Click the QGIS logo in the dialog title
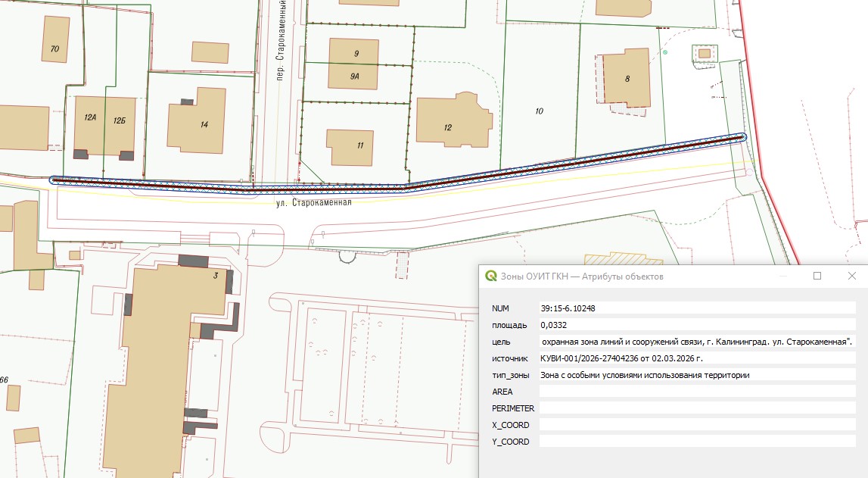 pyautogui.click(x=490, y=276)
